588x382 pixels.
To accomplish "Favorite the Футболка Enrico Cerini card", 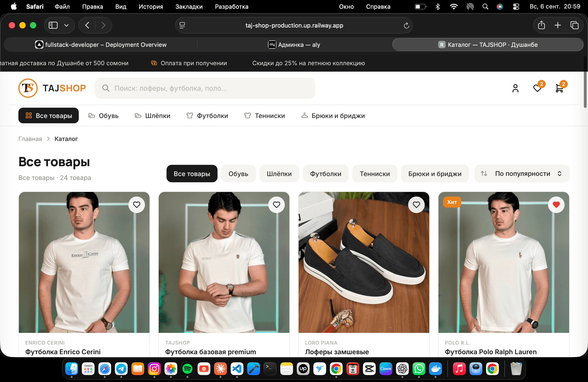I will click(137, 205).
